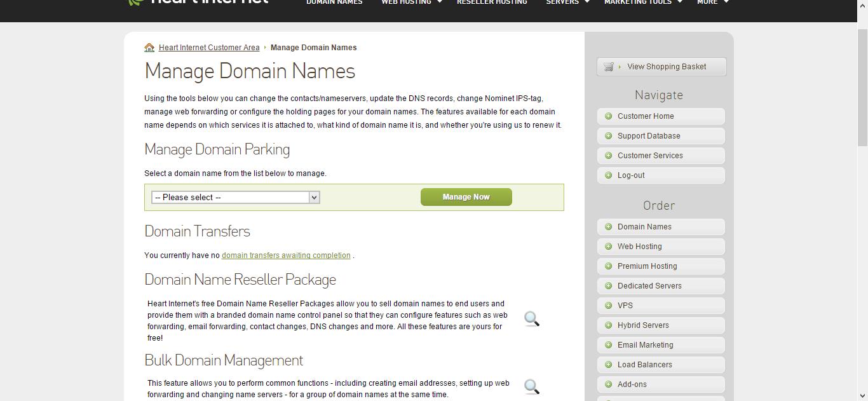Click the home icon in the breadcrumb

(x=149, y=47)
